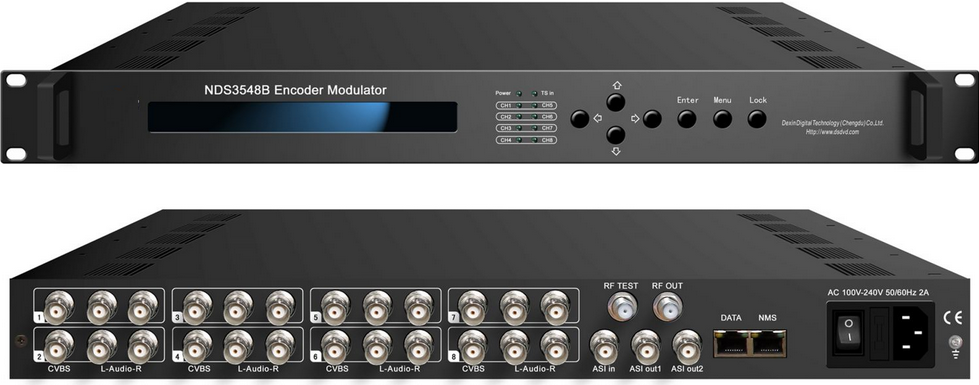The image size is (979, 385).
Task: Click the front LCD display screen
Action: click(302, 117)
